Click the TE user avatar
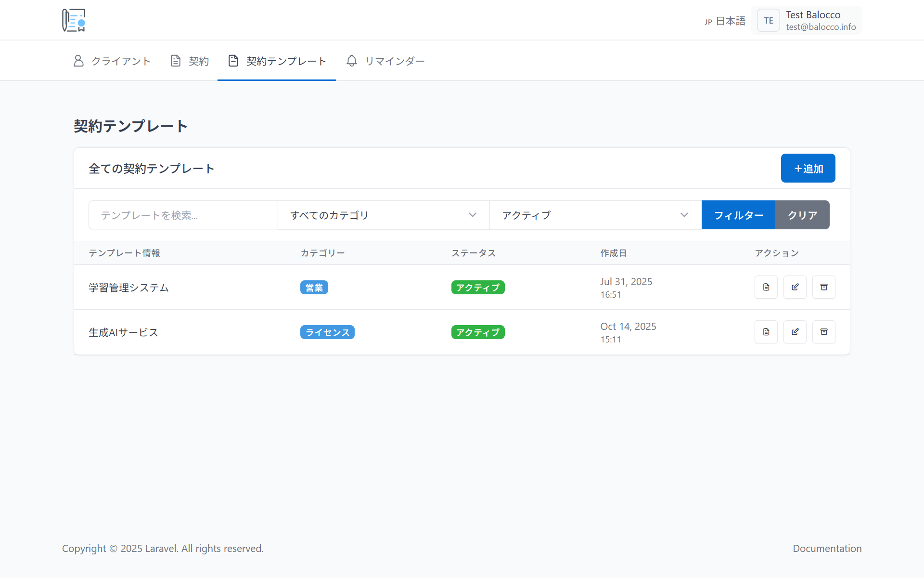The height and width of the screenshot is (578, 924). 768,21
